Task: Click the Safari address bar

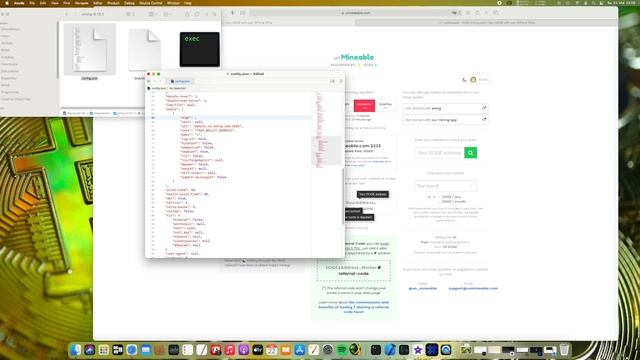Action: [355, 13]
